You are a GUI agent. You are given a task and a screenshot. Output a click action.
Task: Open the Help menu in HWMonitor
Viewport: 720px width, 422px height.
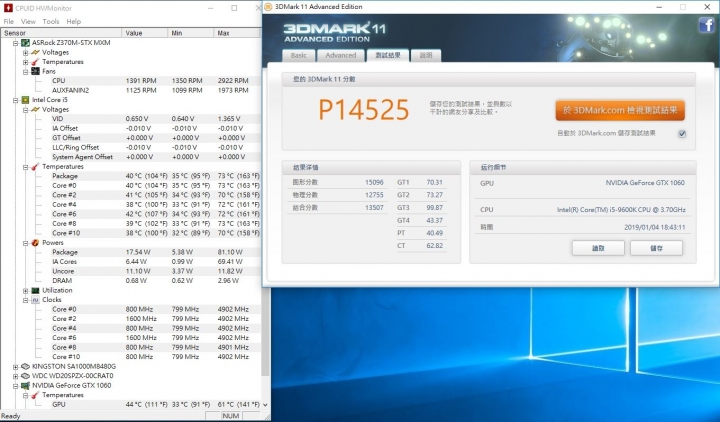click(x=73, y=22)
